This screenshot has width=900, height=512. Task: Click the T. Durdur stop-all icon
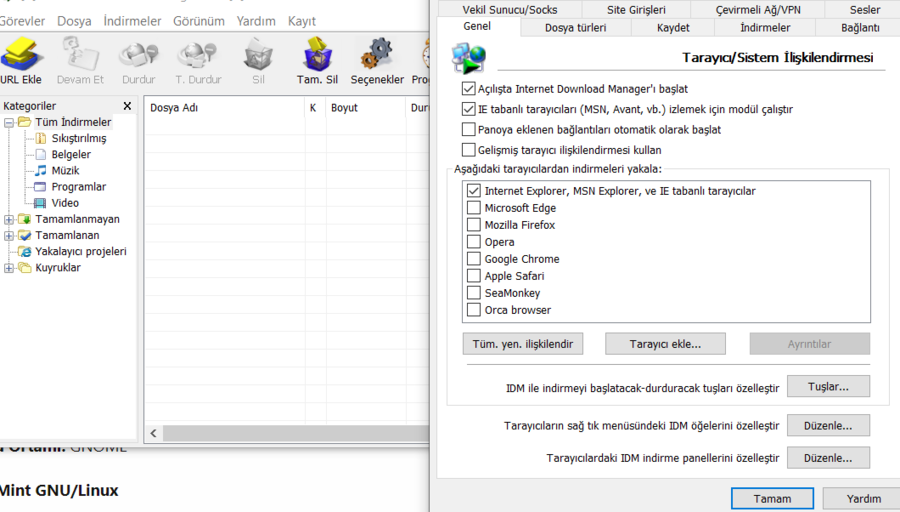(x=197, y=54)
